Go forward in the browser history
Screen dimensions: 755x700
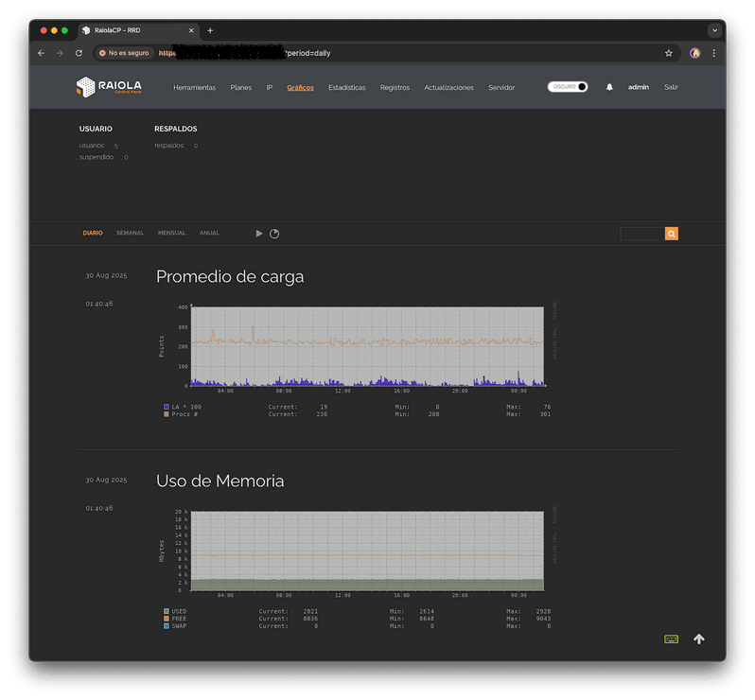point(60,53)
